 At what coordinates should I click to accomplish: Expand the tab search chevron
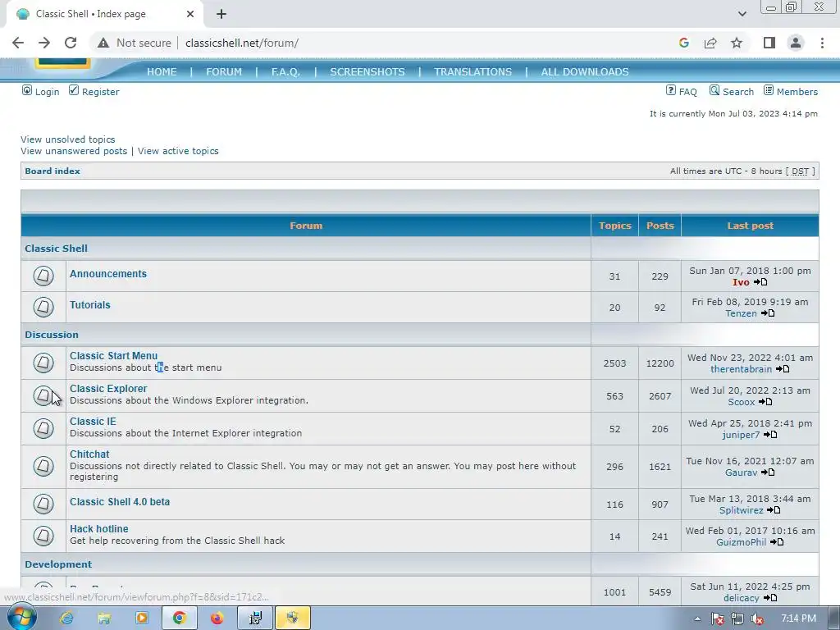coord(742,14)
